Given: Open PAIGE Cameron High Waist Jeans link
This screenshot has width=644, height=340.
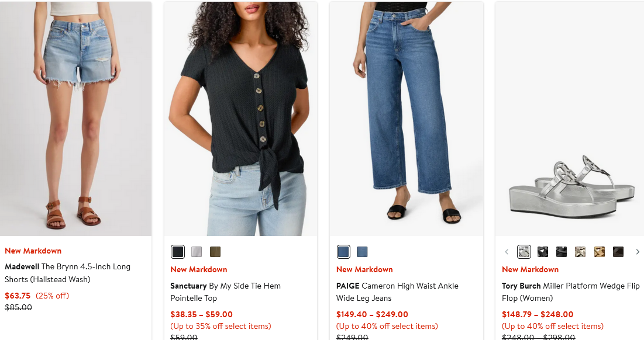Looking at the screenshot, I should [397, 292].
